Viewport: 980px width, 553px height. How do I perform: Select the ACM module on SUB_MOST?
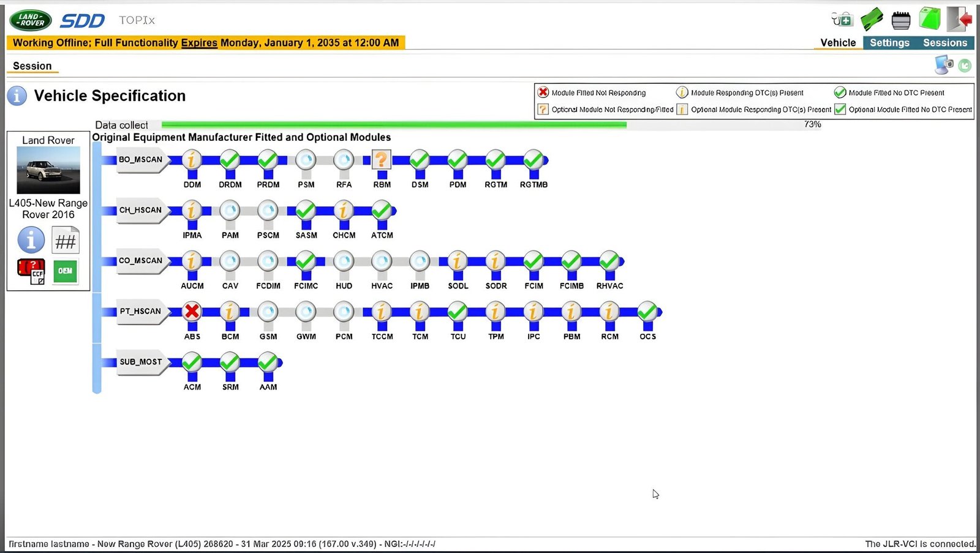coord(192,363)
